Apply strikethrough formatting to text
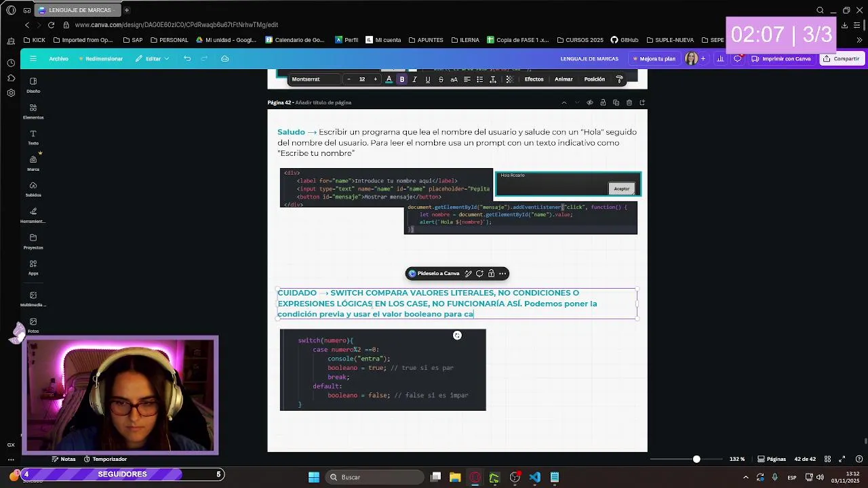The image size is (868, 488). tap(441, 79)
